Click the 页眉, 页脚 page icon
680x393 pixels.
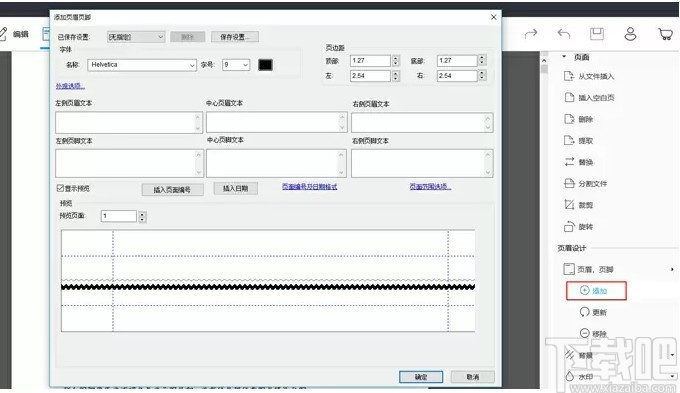[x=569, y=269]
